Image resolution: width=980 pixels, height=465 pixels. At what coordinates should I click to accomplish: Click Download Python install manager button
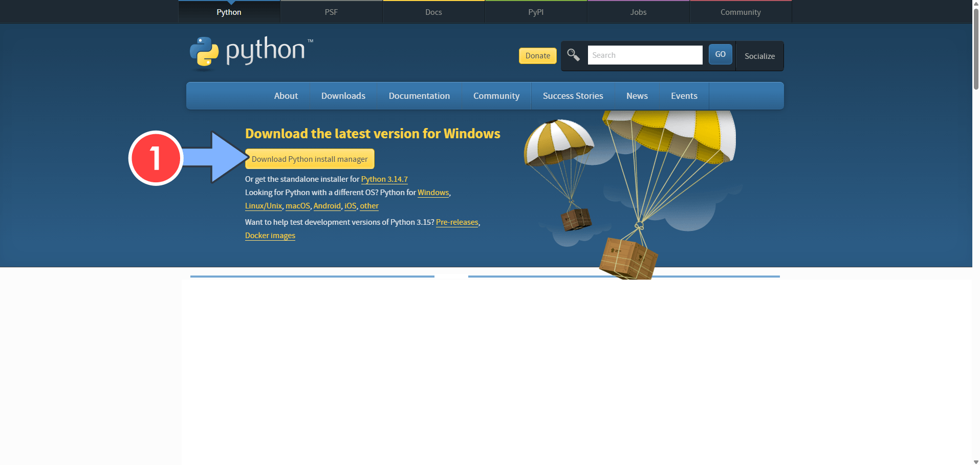pyautogui.click(x=310, y=159)
